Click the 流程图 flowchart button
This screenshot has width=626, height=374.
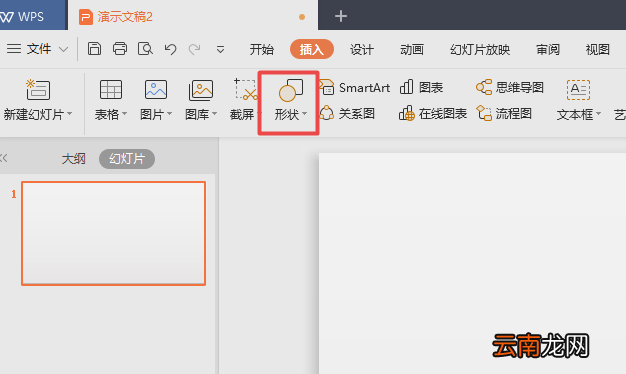[x=504, y=114]
